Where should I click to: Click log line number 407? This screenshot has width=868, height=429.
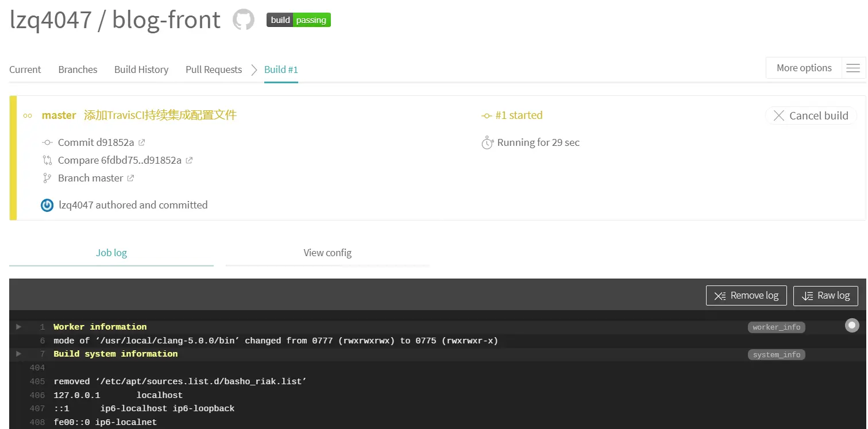point(37,409)
